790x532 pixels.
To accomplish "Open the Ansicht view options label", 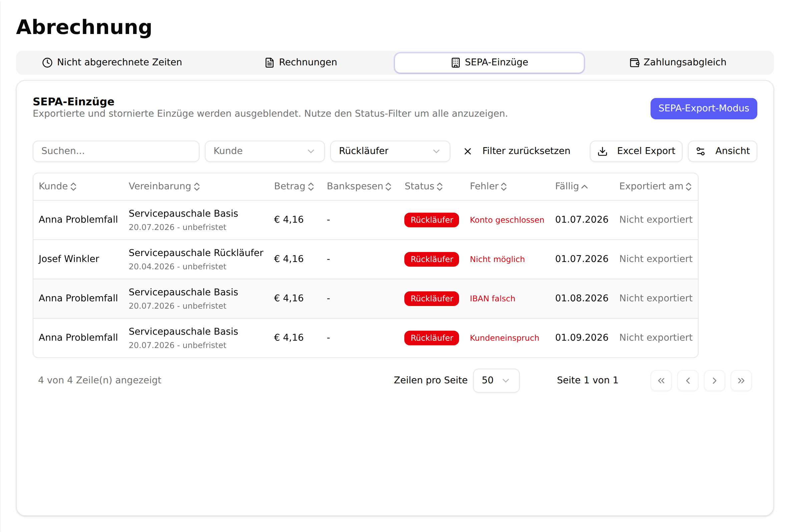I will click(x=732, y=151).
